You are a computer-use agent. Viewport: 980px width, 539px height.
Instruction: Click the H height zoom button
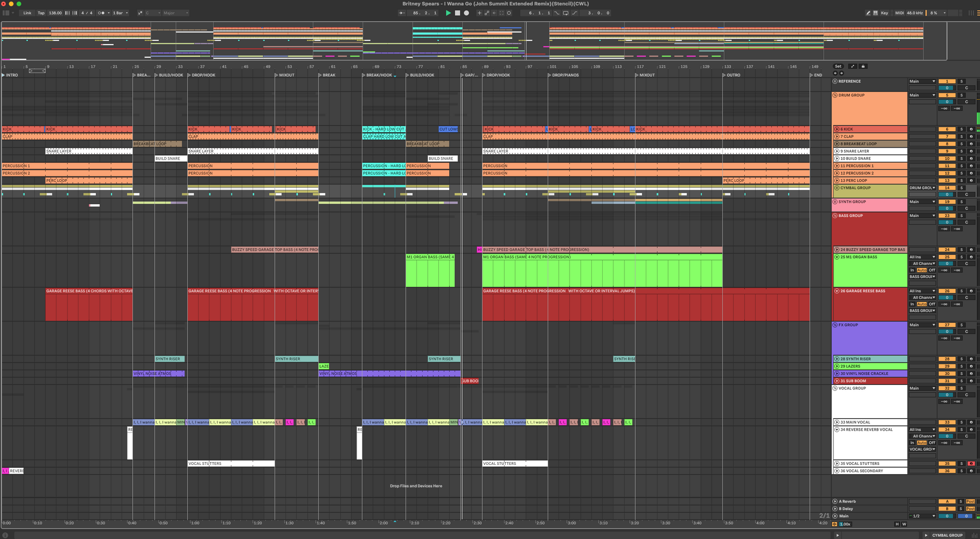[897, 524]
